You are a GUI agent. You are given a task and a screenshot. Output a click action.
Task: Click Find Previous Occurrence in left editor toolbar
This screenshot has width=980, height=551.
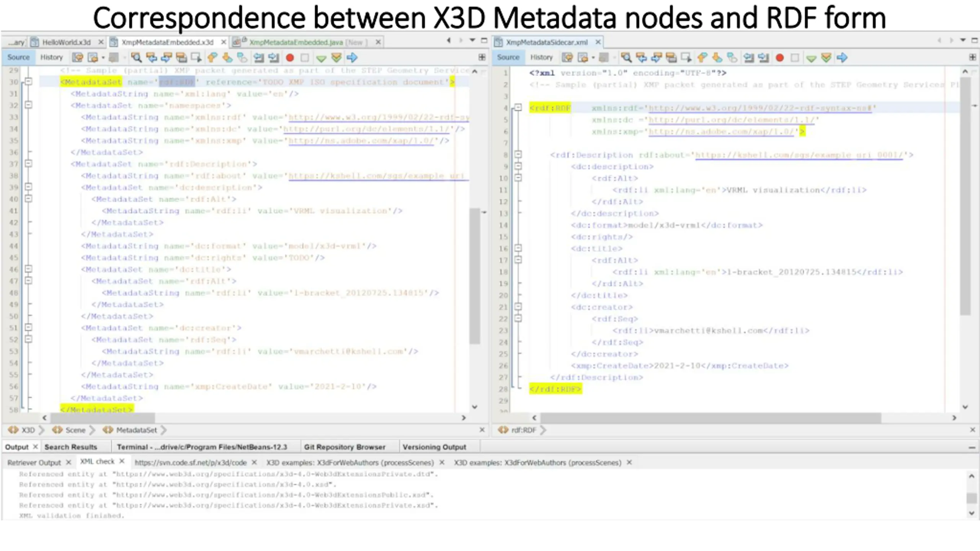(x=152, y=57)
